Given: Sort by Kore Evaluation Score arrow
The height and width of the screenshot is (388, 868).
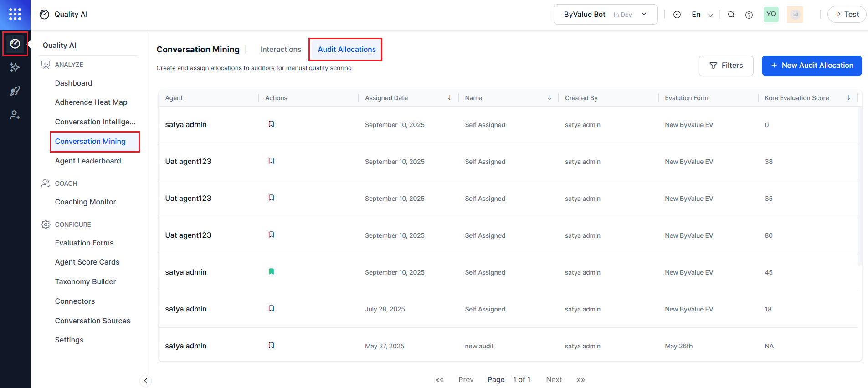Looking at the screenshot, I should pyautogui.click(x=848, y=97).
